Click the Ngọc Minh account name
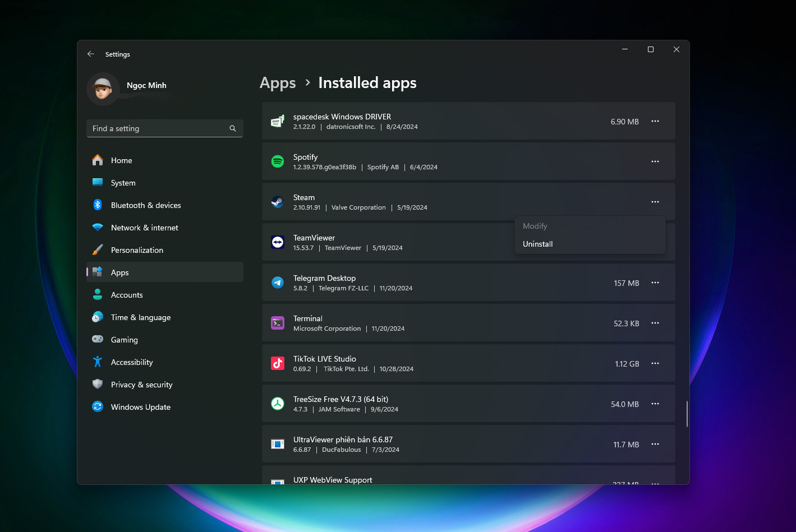This screenshot has height=532, width=796. click(x=146, y=85)
